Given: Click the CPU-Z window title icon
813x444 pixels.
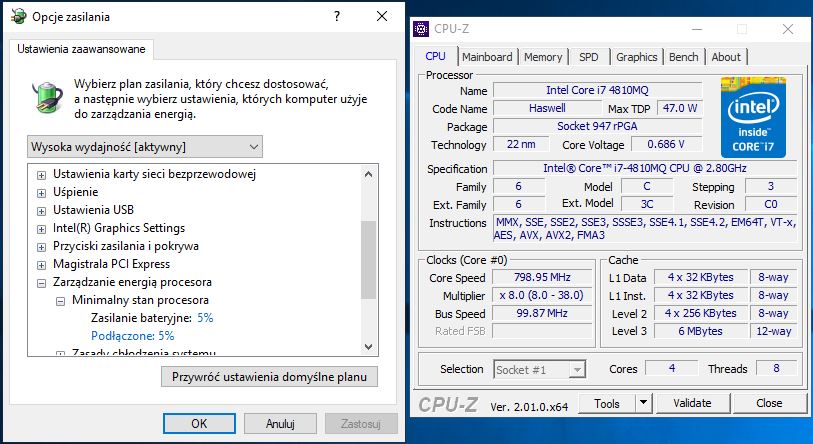Looking at the screenshot, I should (421, 29).
